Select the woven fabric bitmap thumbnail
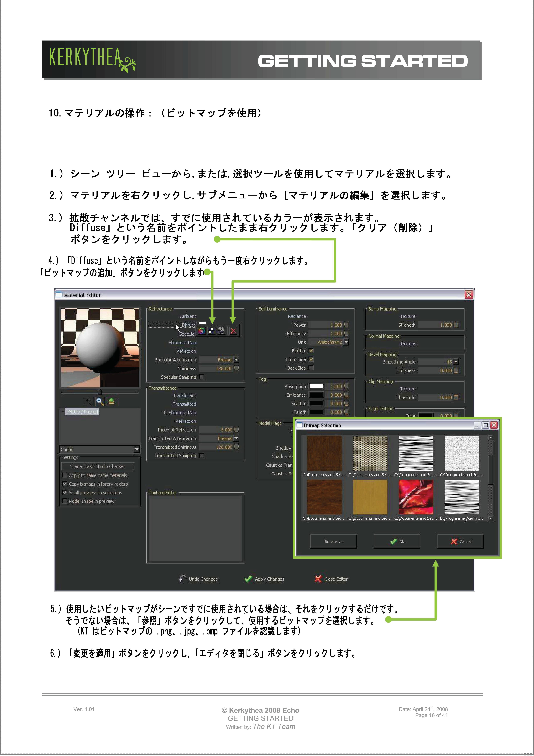This screenshot has width=534, height=756. pyautogui.click(x=370, y=453)
